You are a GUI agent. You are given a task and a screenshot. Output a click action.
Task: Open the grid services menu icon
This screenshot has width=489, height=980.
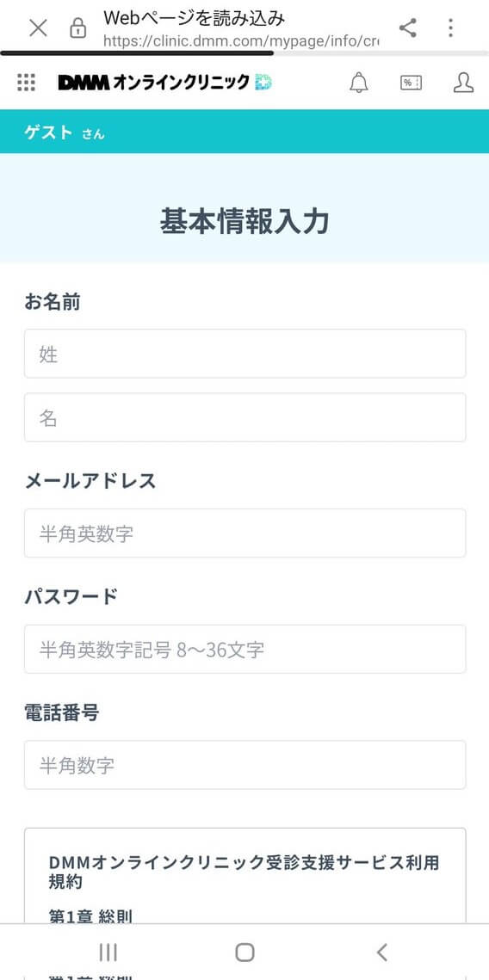point(27,83)
